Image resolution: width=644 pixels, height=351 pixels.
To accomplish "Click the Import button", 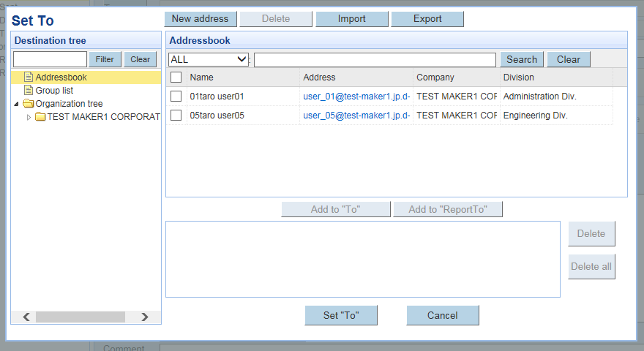I will coord(351,19).
